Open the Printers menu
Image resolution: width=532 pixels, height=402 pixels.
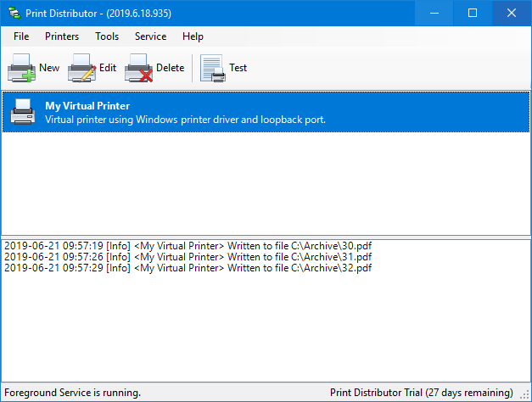pos(62,36)
